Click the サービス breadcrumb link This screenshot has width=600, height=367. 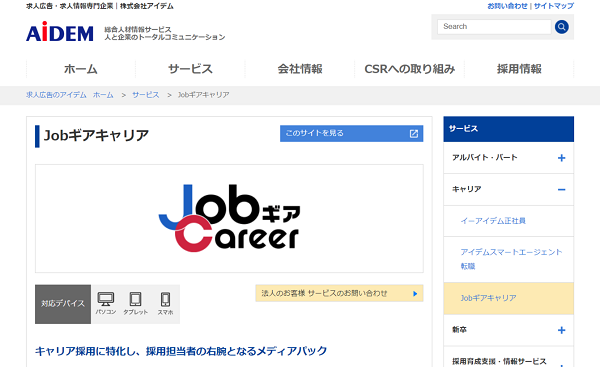146,95
